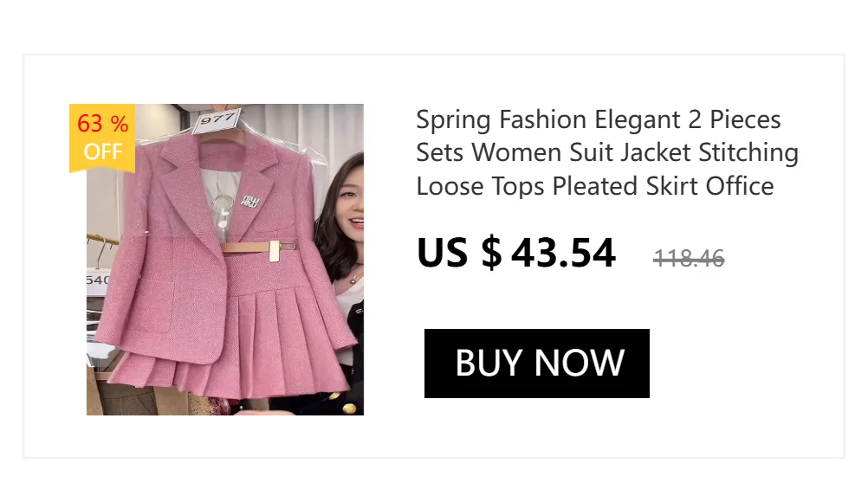
Task: Click the belt buckle on the pink jacket
Action: tap(272, 251)
